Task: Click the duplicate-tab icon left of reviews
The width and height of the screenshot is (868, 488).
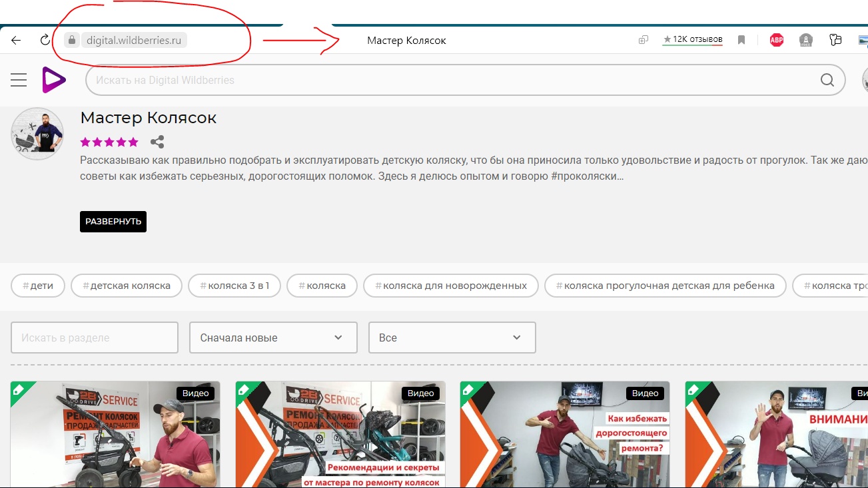Action: pyautogui.click(x=643, y=40)
